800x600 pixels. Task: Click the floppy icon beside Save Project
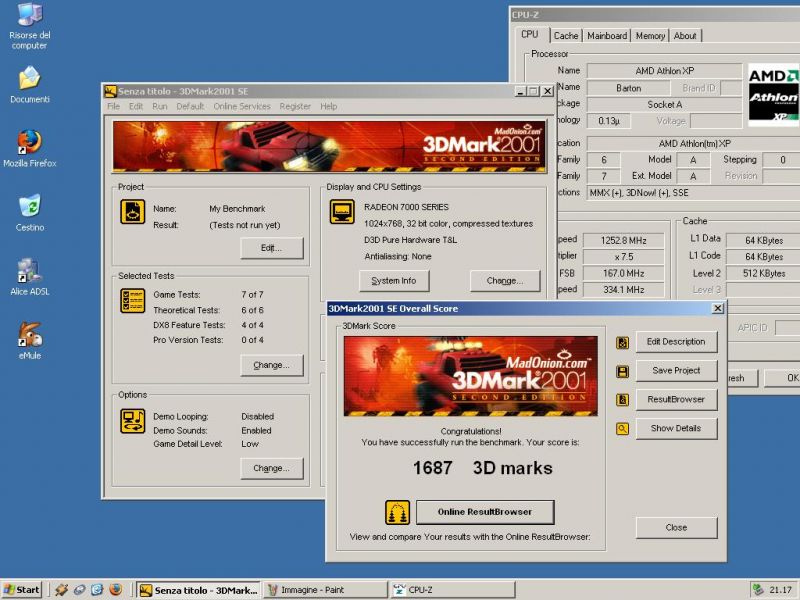tap(622, 371)
